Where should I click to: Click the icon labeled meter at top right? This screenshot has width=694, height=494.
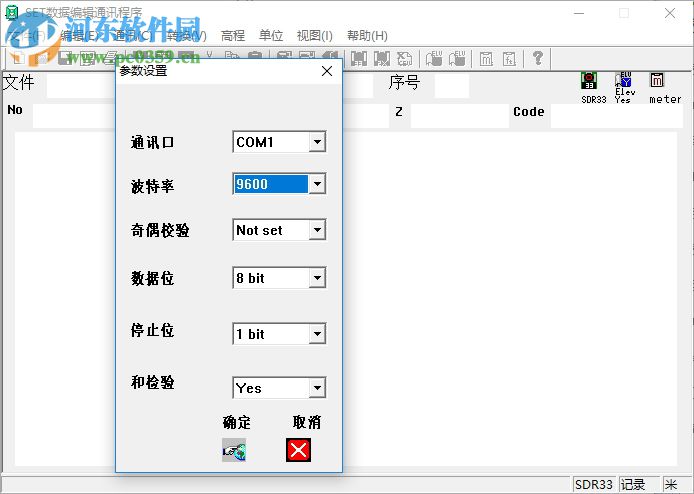pos(657,80)
